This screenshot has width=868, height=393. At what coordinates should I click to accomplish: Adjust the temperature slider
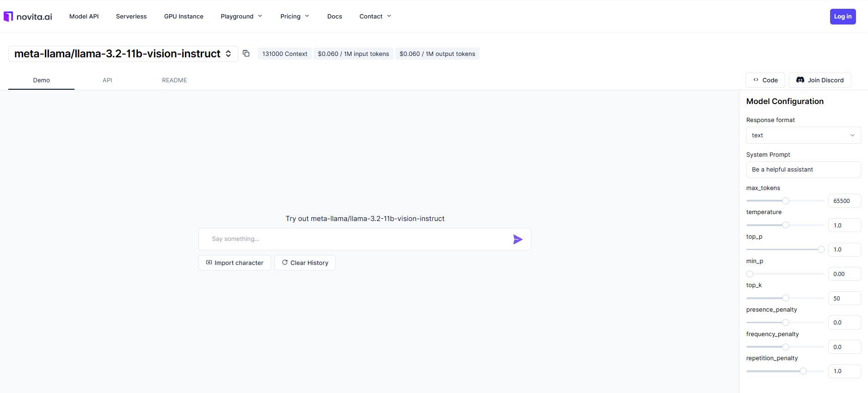click(785, 225)
